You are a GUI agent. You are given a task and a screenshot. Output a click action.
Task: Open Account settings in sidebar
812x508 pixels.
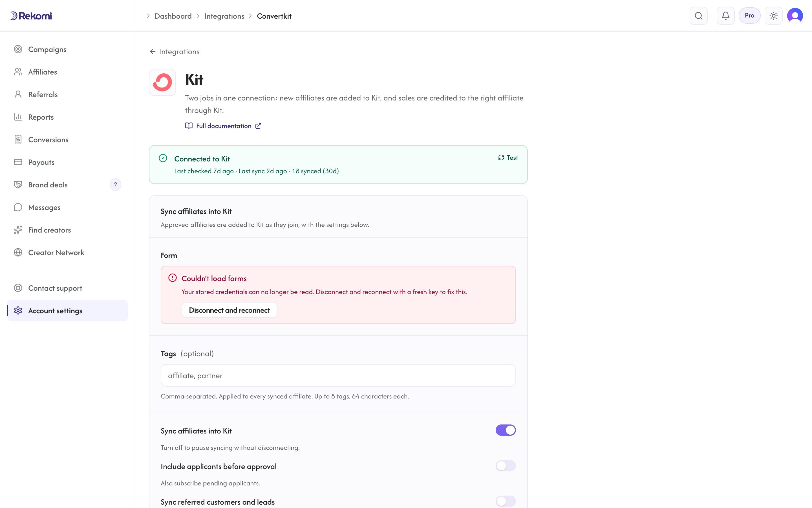click(x=67, y=310)
